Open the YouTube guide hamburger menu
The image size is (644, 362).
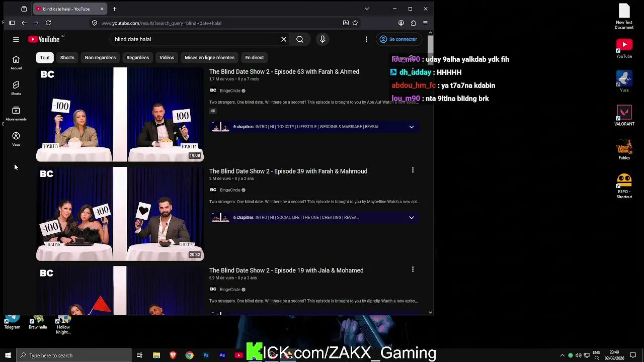pyautogui.click(x=16, y=39)
